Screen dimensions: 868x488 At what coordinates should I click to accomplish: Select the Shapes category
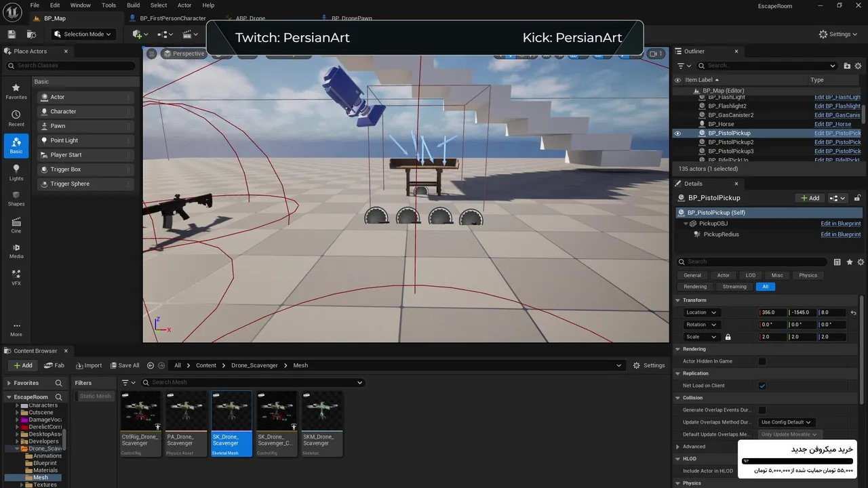[16, 199]
